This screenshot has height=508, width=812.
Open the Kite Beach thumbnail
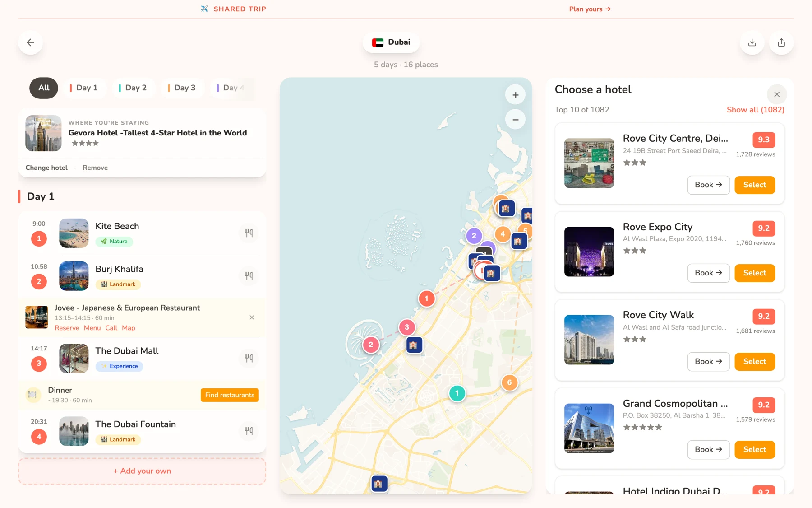coord(74,233)
